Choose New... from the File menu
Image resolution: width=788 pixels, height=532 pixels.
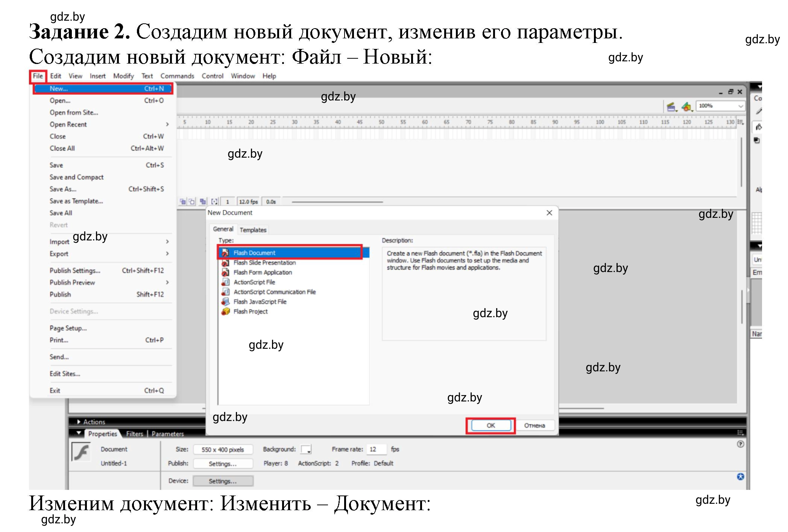point(103,89)
